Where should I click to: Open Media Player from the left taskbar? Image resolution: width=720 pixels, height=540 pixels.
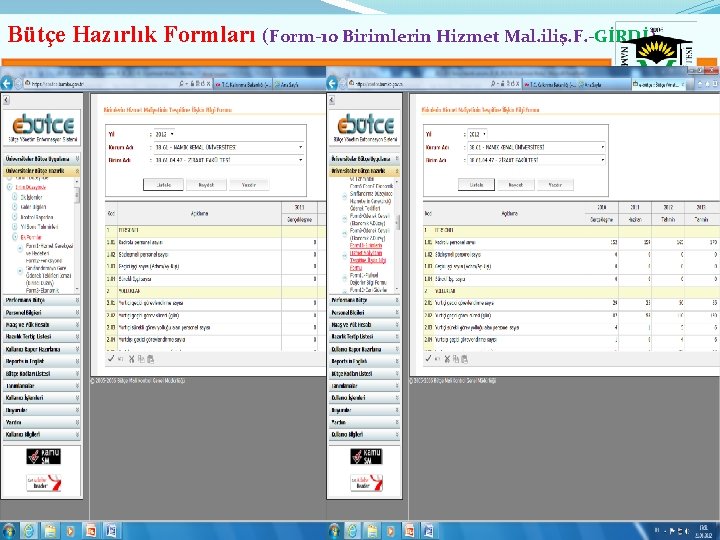point(70,531)
